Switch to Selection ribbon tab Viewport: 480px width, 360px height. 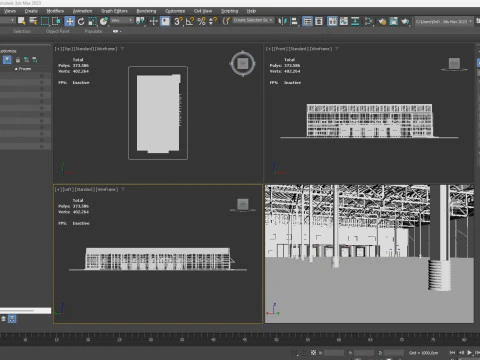[x=22, y=31]
